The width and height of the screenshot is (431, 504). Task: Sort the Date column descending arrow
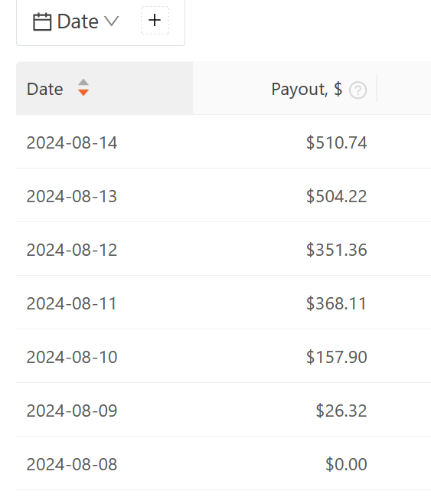[83, 93]
